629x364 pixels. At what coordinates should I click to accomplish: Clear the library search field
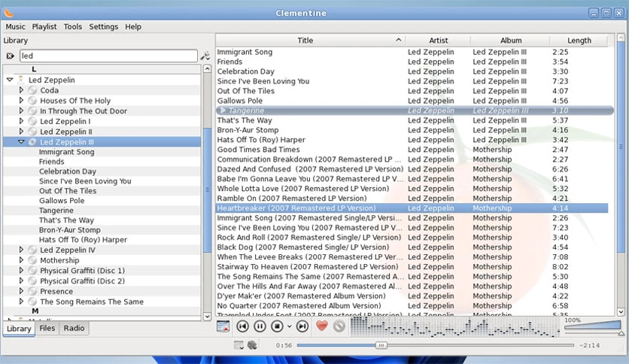click(10, 56)
